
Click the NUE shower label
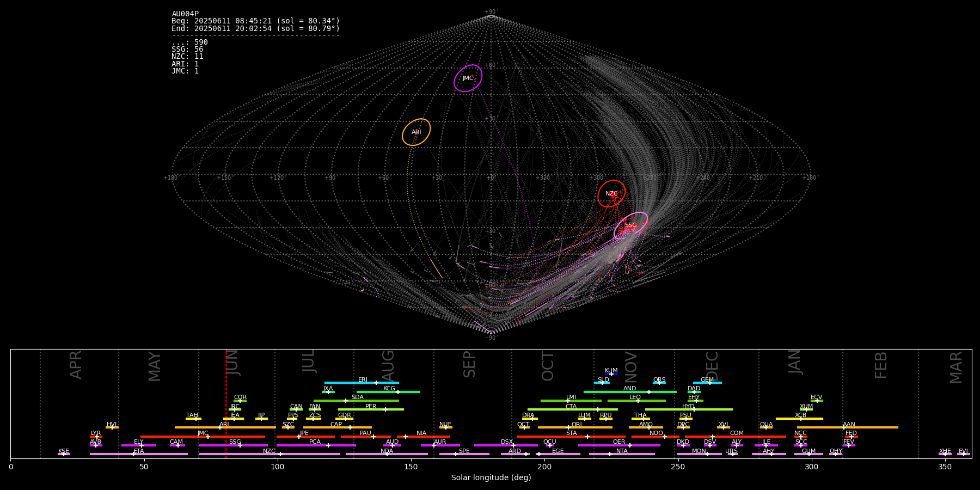[x=445, y=425]
